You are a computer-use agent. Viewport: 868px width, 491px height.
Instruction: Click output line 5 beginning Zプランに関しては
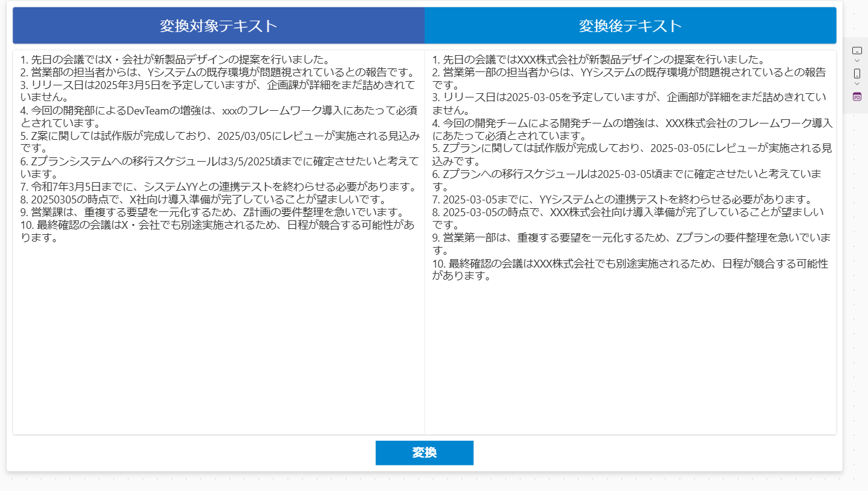[632, 154]
